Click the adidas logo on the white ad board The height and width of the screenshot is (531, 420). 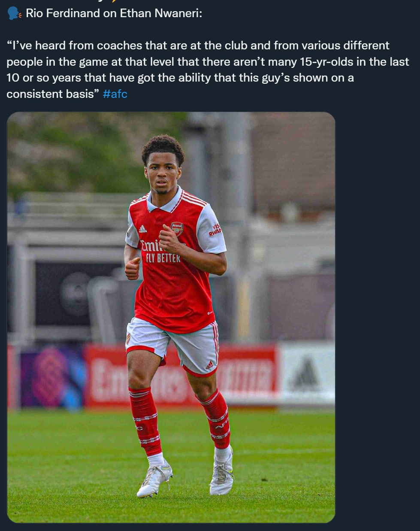click(305, 374)
